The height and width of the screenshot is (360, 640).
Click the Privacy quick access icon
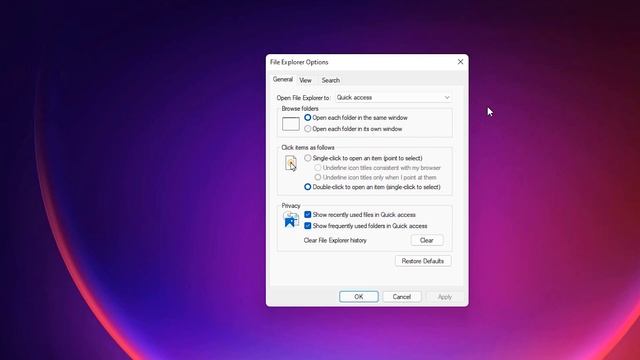(291, 220)
